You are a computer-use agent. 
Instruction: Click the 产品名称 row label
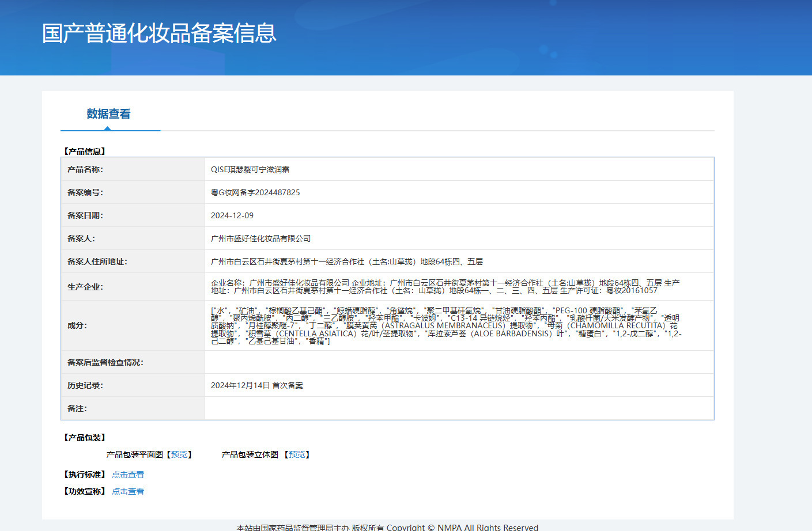coord(85,169)
